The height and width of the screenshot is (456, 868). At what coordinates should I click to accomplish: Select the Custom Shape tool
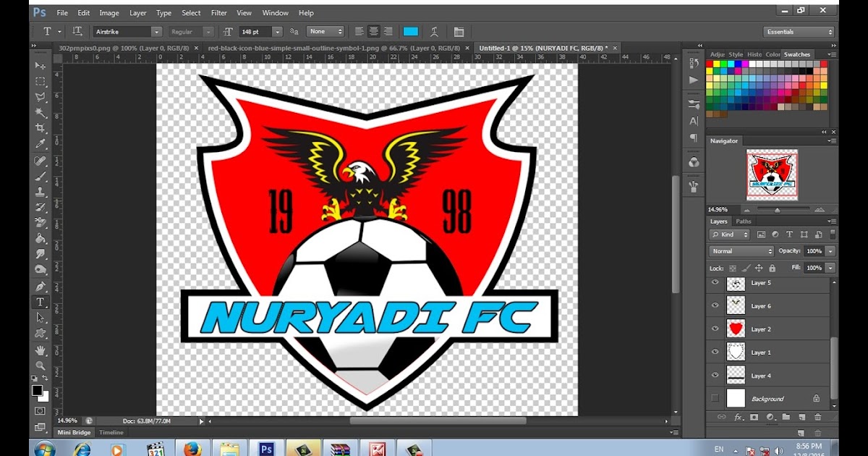(x=41, y=334)
